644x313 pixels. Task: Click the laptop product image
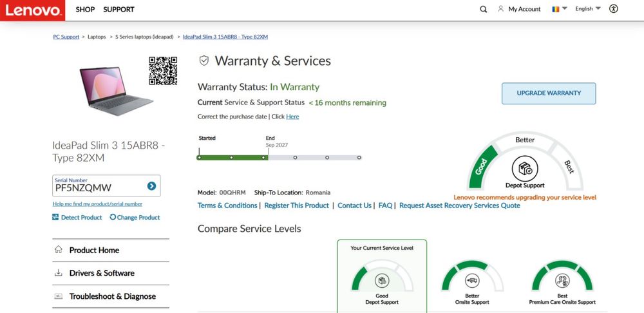tap(115, 90)
